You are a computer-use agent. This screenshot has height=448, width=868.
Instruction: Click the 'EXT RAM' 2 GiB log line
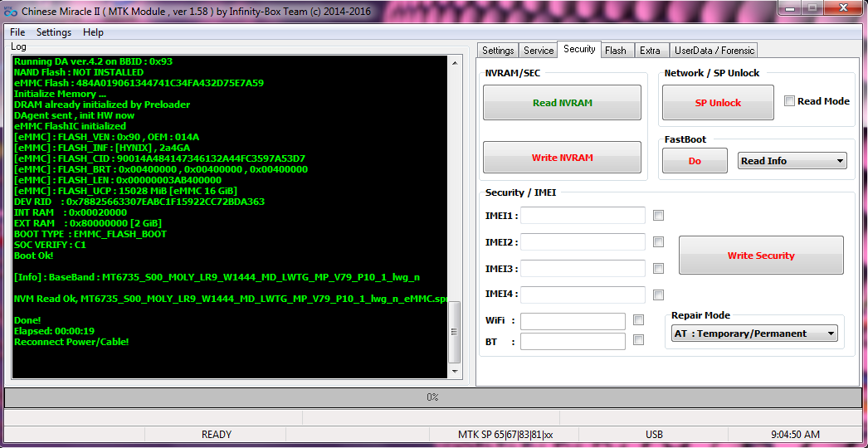click(87, 223)
